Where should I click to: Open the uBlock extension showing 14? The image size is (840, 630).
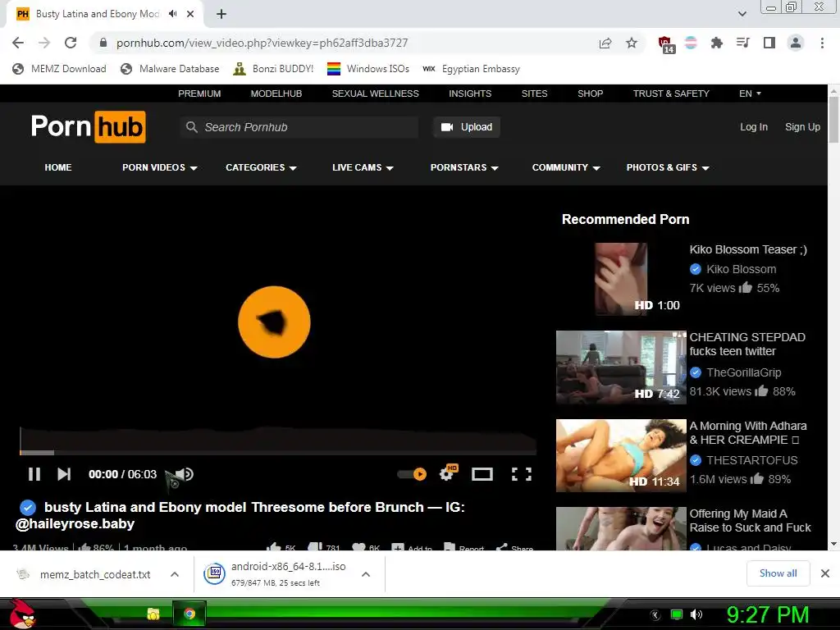tap(665, 44)
